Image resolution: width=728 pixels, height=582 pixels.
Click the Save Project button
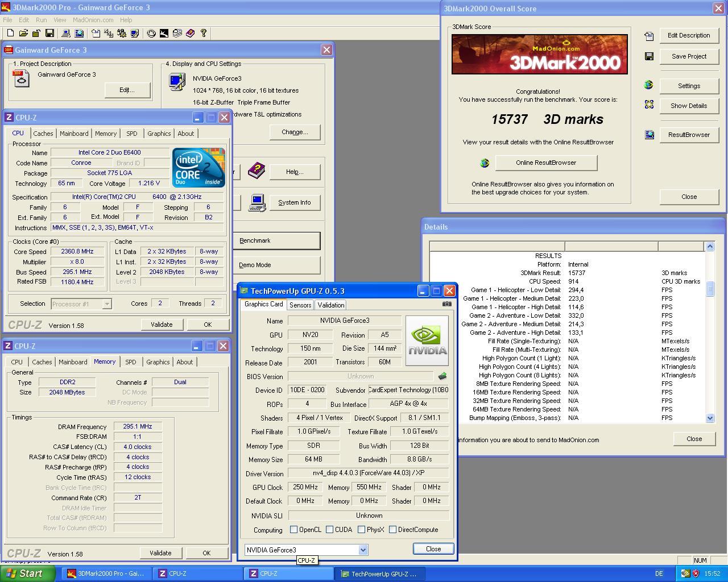(689, 56)
